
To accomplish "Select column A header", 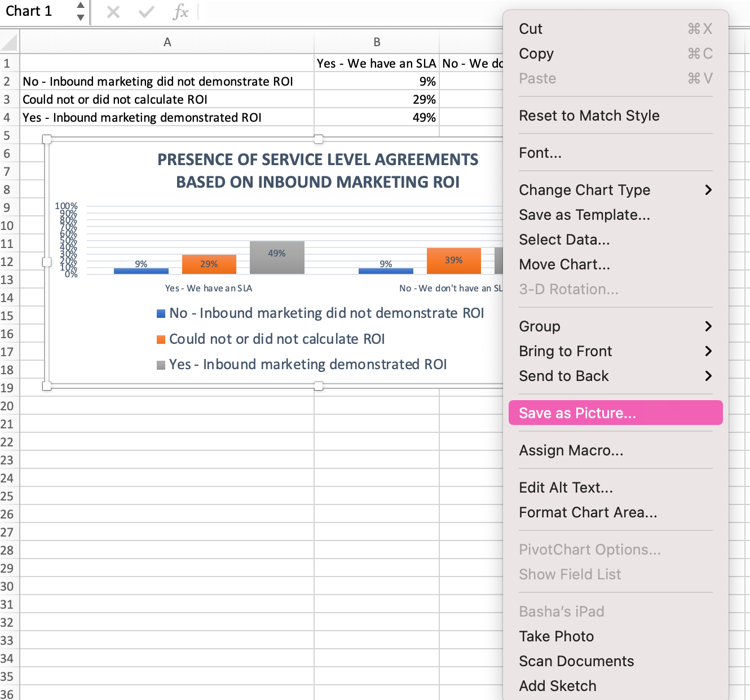I will coord(167,42).
